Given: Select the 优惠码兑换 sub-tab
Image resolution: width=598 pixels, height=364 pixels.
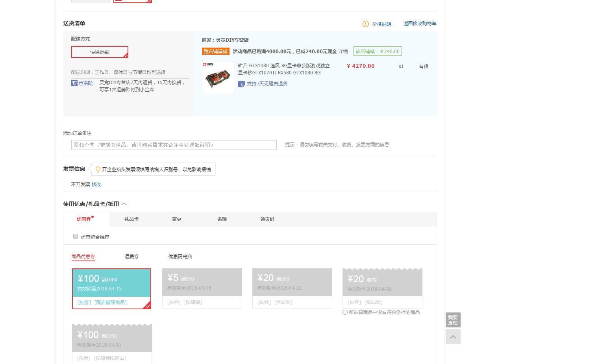Looking at the screenshot, I should click(180, 257).
